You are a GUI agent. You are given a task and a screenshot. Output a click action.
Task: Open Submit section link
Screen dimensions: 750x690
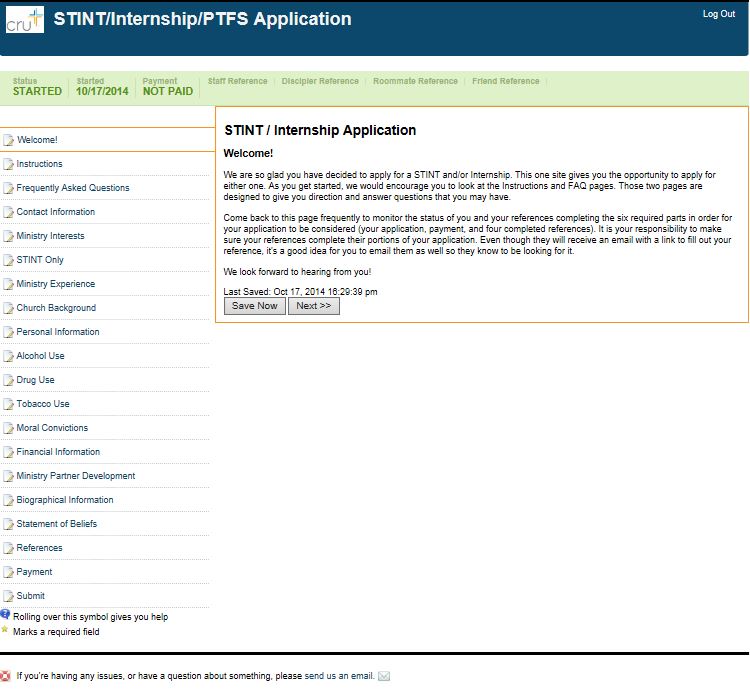pyautogui.click(x=30, y=596)
